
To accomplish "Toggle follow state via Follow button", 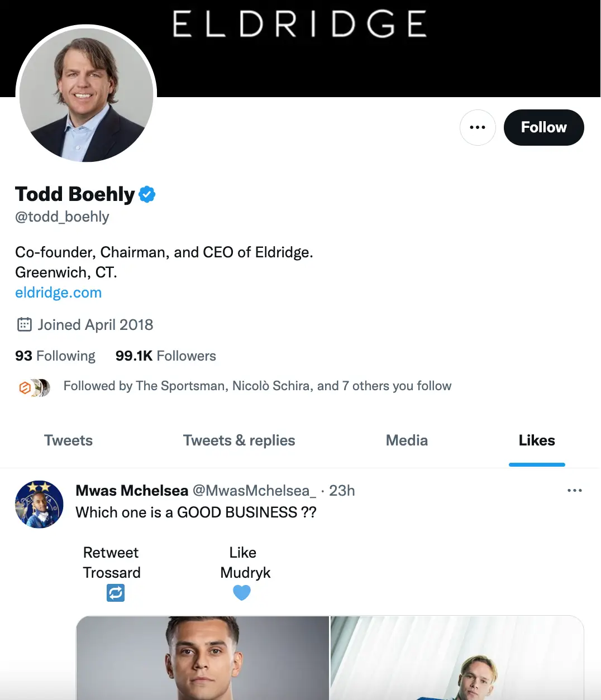I will pyautogui.click(x=543, y=127).
